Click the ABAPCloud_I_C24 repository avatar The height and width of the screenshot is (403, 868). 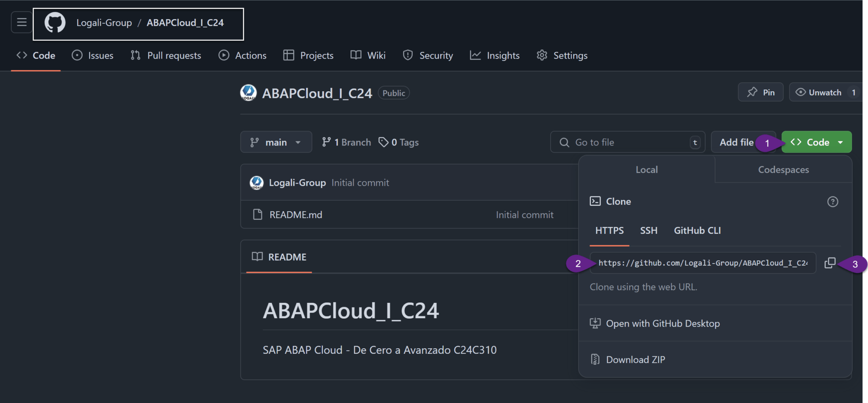(x=248, y=92)
